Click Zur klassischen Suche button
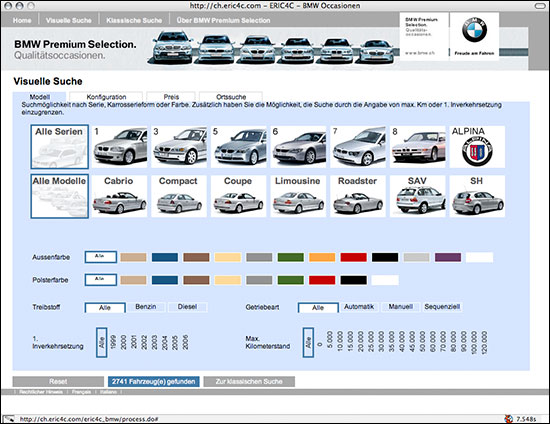Image resolution: width=550 pixels, height=424 pixels. tap(249, 382)
